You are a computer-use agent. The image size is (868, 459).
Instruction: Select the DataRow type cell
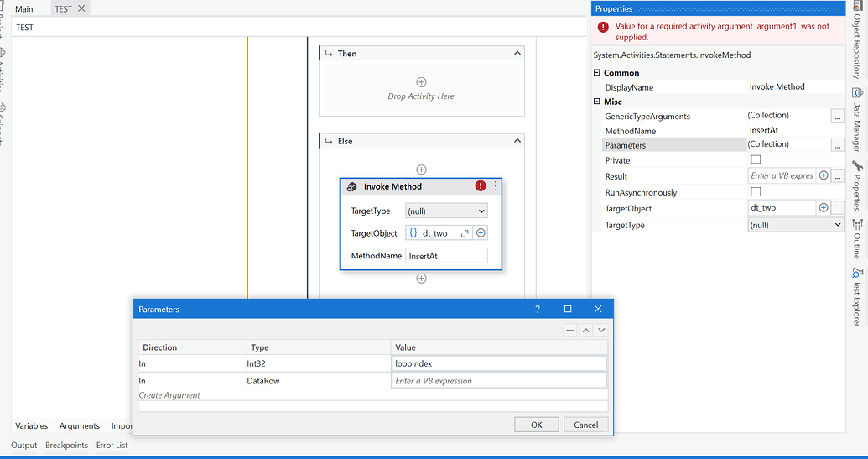click(x=319, y=381)
